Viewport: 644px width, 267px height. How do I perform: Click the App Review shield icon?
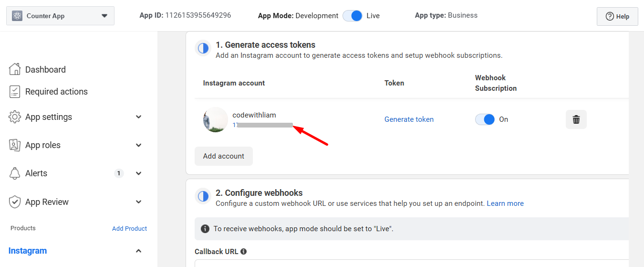click(x=15, y=202)
